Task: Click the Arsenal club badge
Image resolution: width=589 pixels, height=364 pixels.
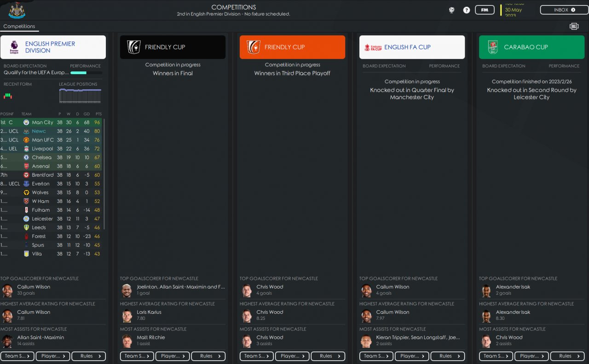Action: tap(26, 166)
